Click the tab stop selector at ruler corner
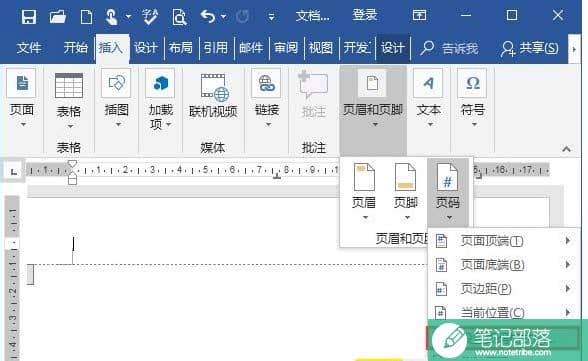588x361 pixels. pos(14,171)
